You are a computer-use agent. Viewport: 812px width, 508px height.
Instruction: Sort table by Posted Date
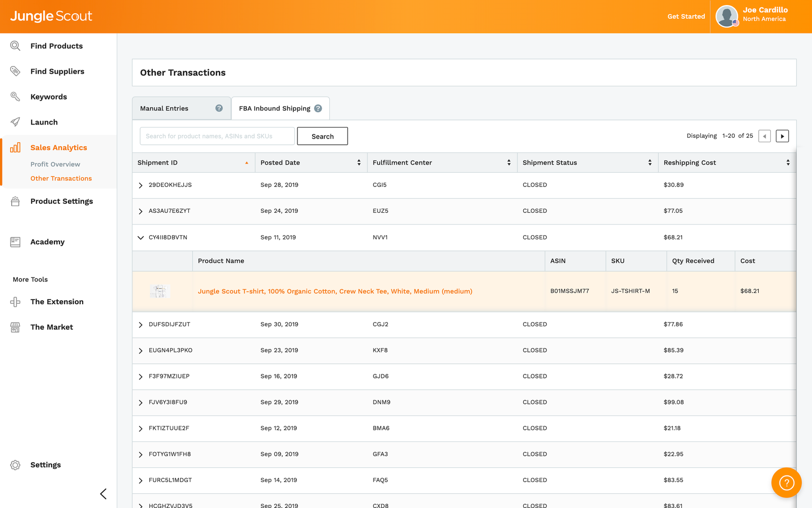point(359,163)
